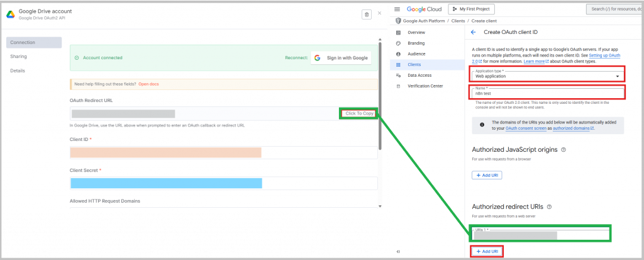The image size is (644, 260).
Task: Open Verification Center in sidebar
Action: tap(425, 86)
